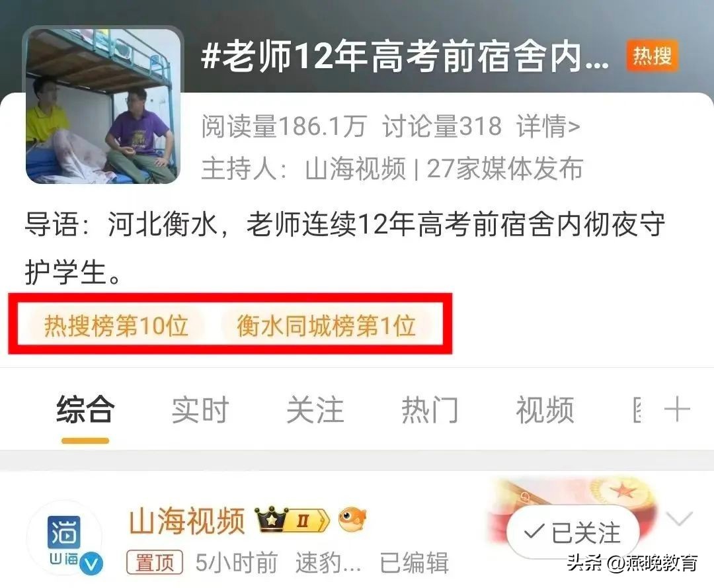The height and width of the screenshot is (588, 714).
Task: Switch to the 实时 tab
Action: (x=200, y=410)
